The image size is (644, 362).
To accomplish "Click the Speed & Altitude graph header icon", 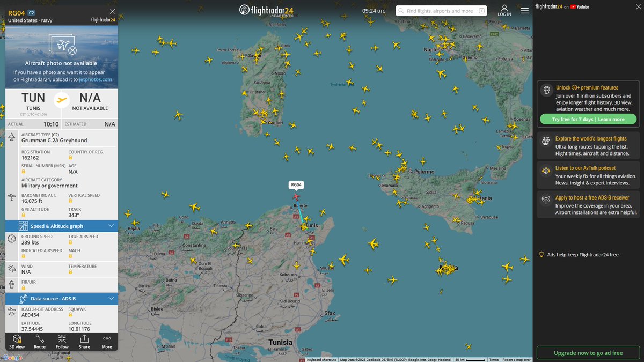I will point(23,226).
